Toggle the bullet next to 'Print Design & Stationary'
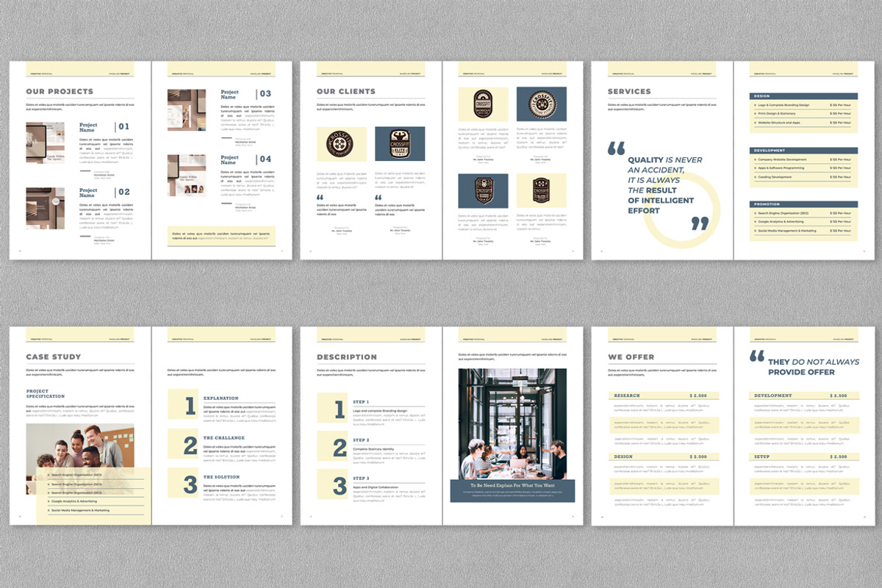This screenshot has width=882, height=588. coord(755,114)
